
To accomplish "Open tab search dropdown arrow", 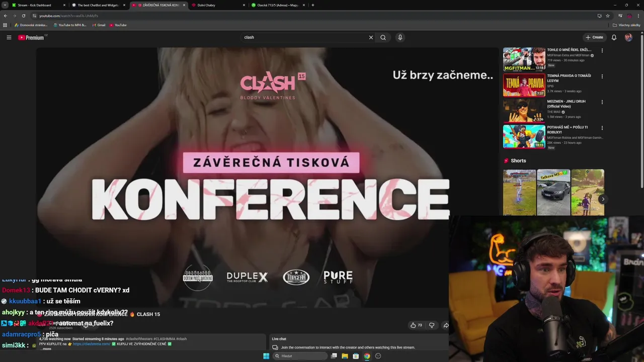I will pyautogui.click(x=5, y=5).
